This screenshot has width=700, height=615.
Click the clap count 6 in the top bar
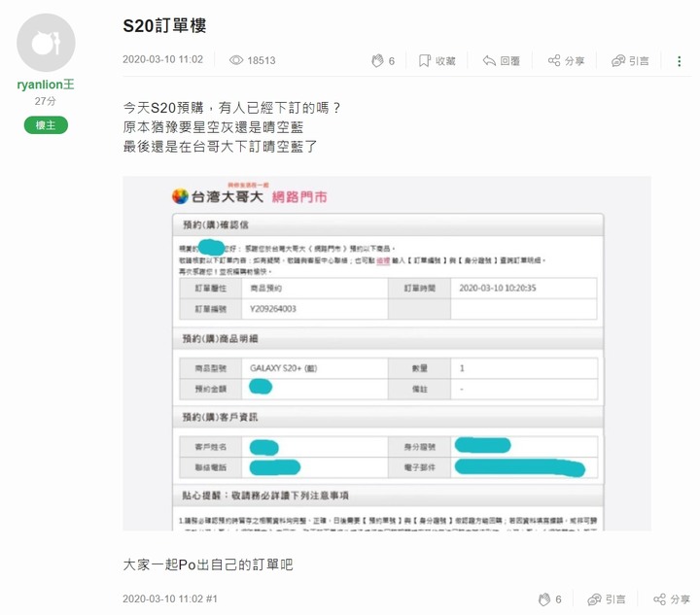pyautogui.click(x=392, y=61)
